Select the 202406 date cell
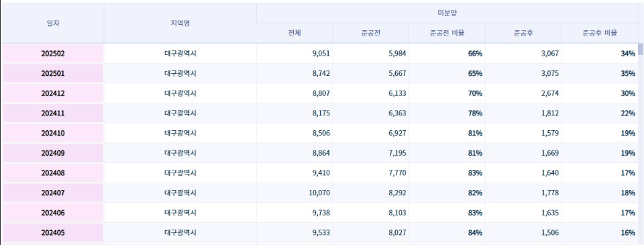The image size is (644, 245). coord(53,213)
